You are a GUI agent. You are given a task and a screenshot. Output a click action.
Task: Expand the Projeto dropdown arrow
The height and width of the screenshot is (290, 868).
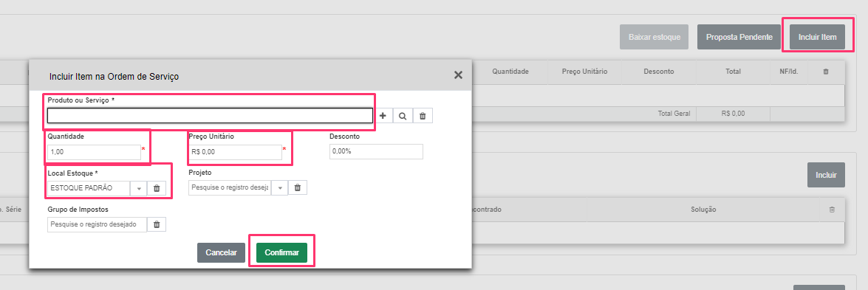coord(279,187)
